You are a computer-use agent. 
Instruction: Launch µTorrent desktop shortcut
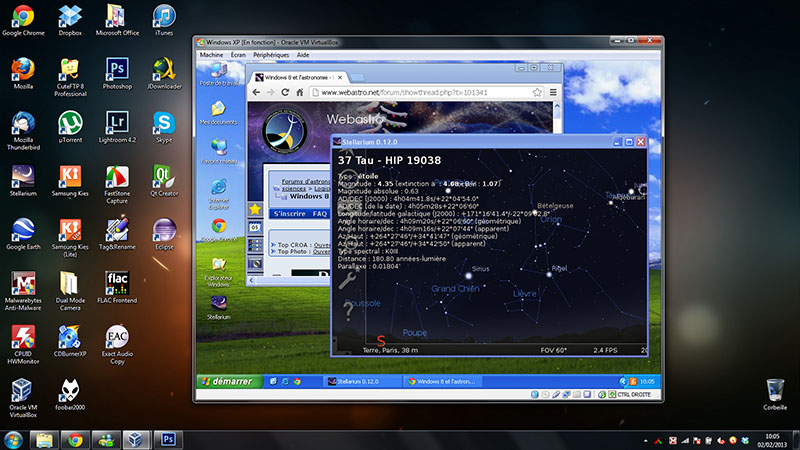pyautogui.click(x=70, y=128)
